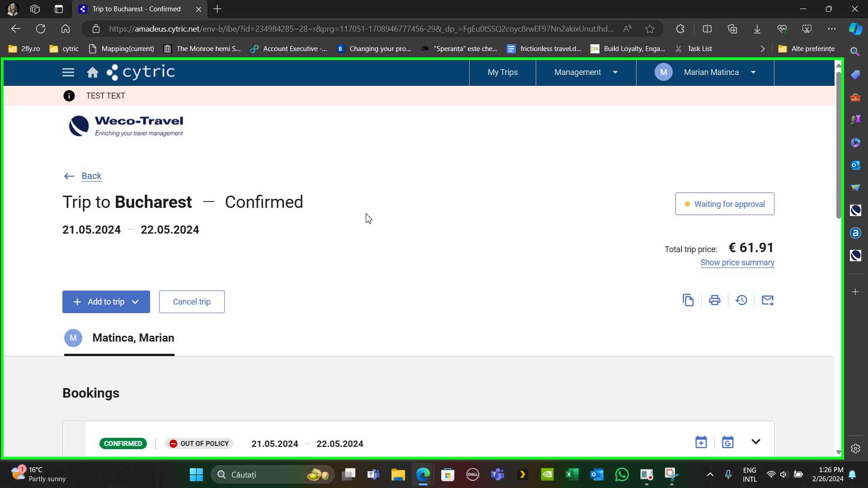Expand the Management dropdown

[586, 72]
